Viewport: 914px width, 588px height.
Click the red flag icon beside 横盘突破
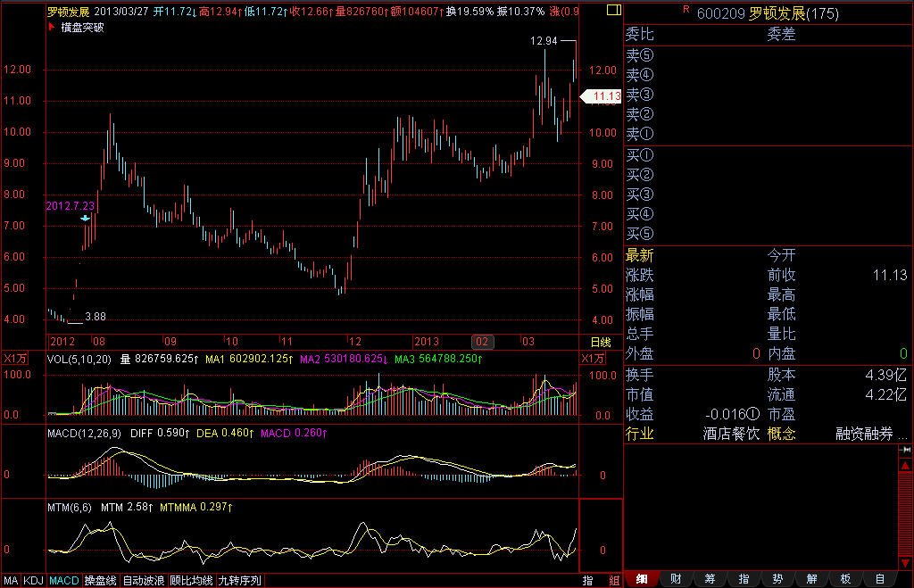[52, 28]
